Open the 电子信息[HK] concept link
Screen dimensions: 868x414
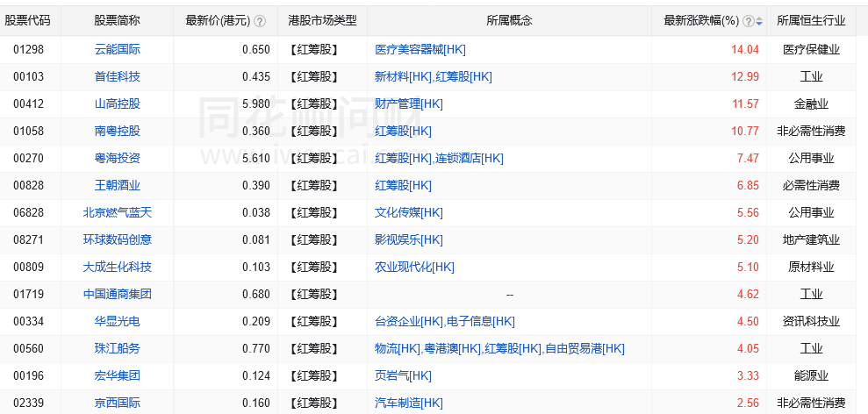(481, 321)
